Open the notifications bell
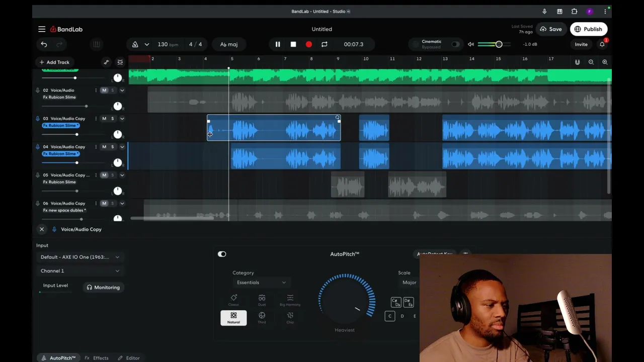644x362 pixels. click(602, 44)
